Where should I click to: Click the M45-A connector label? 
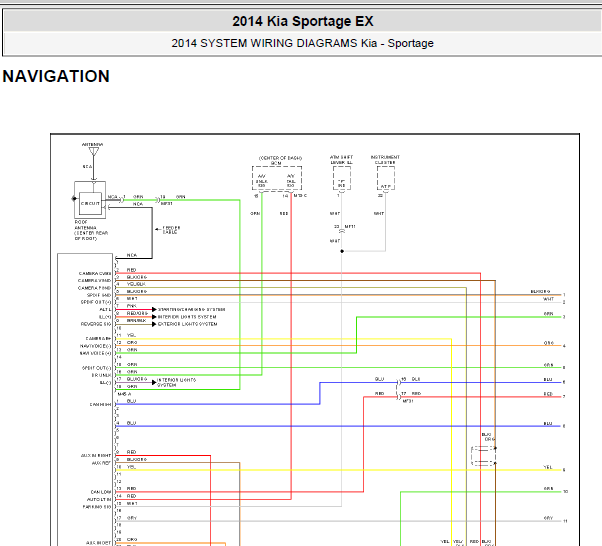[x=124, y=394]
